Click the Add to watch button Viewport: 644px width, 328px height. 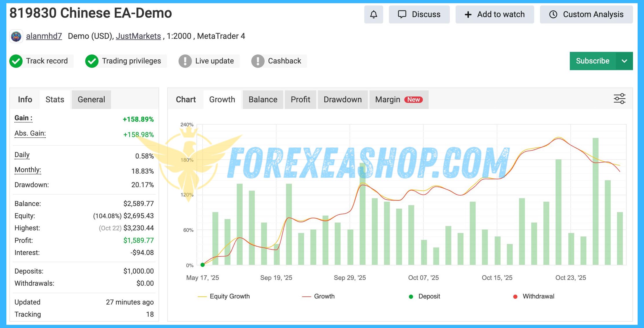click(495, 14)
